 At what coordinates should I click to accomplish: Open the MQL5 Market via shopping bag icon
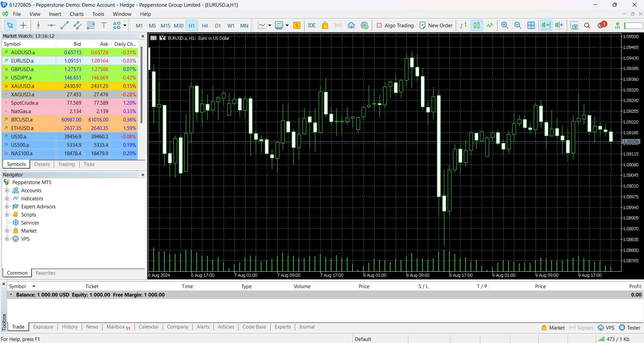tap(325, 25)
